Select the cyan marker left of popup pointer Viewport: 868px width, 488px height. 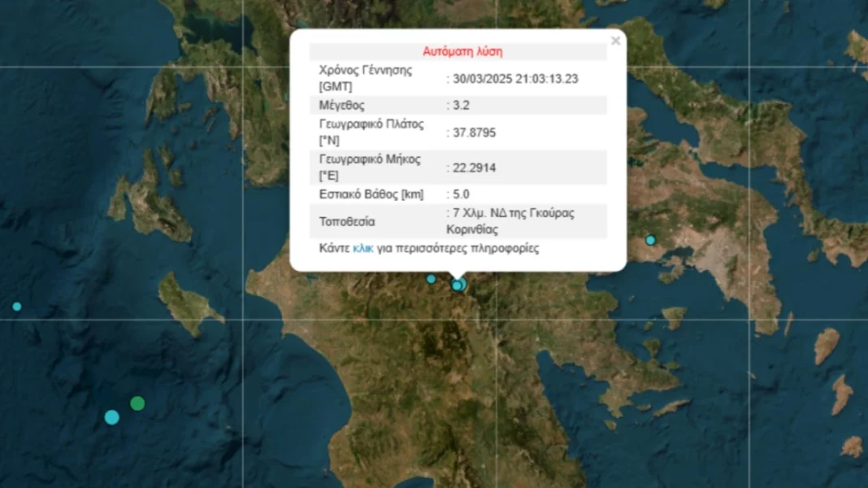pos(431,279)
